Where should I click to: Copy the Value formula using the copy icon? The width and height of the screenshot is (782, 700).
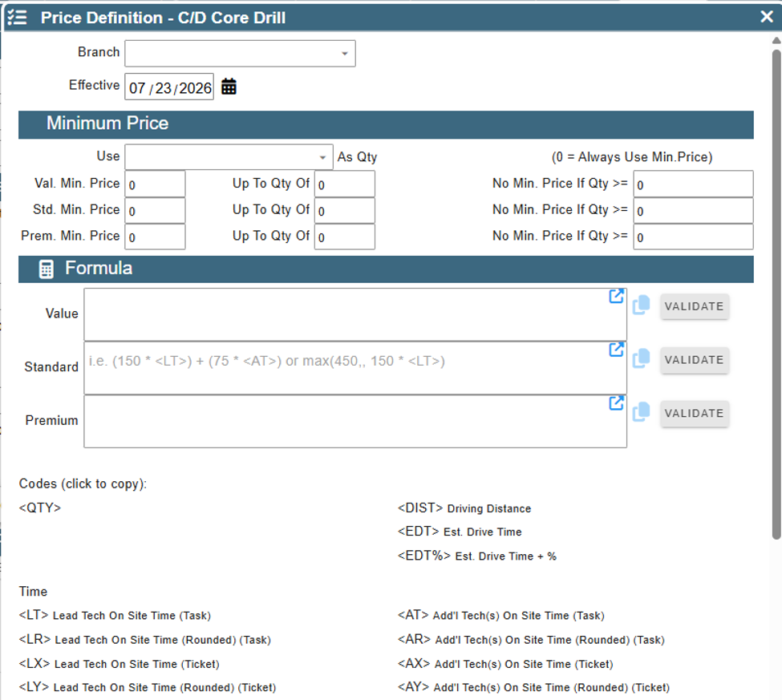point(641,305)
